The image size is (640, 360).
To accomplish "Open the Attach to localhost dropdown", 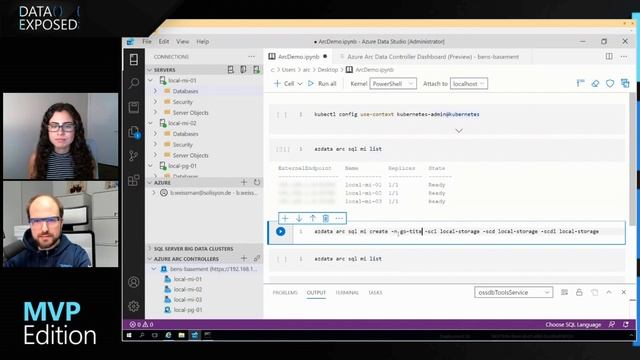I will tap(469, 84).
